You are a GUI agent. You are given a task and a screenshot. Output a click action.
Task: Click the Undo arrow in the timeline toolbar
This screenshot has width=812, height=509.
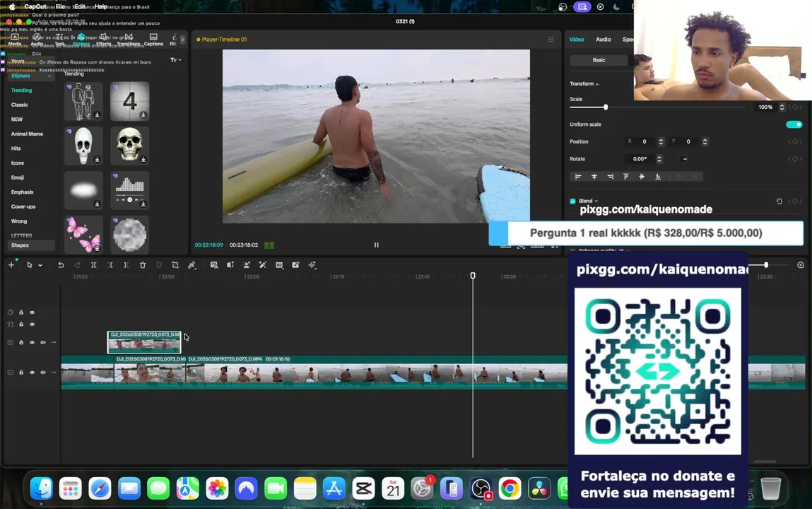click(61, 265)
